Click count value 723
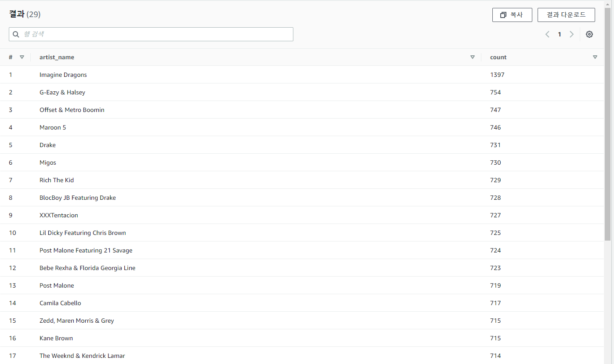This screenshot has width=614, height=364. pos(495,268)
